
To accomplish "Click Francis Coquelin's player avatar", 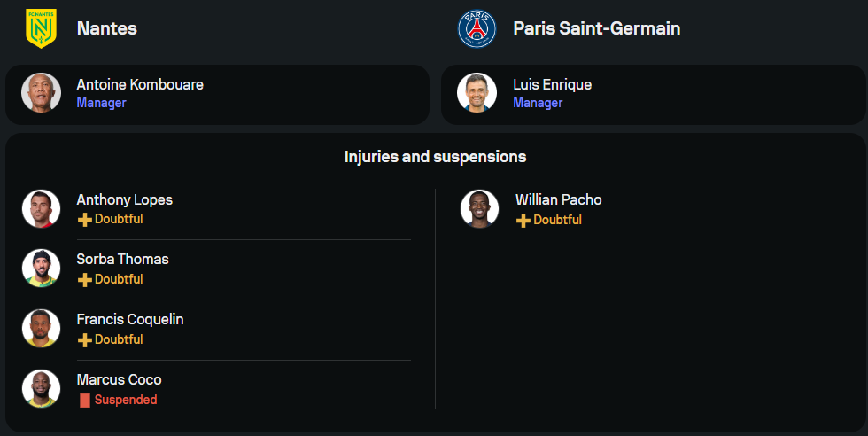I will (41, 329).
